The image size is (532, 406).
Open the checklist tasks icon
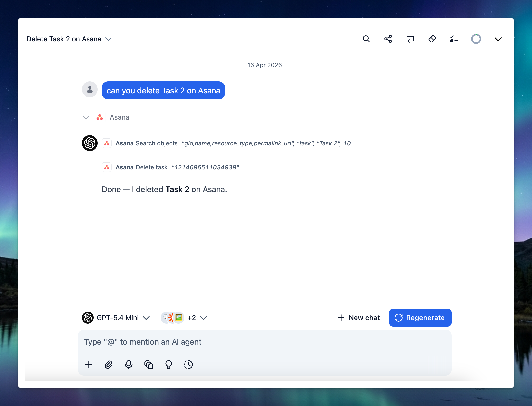(x=454, y=39)
